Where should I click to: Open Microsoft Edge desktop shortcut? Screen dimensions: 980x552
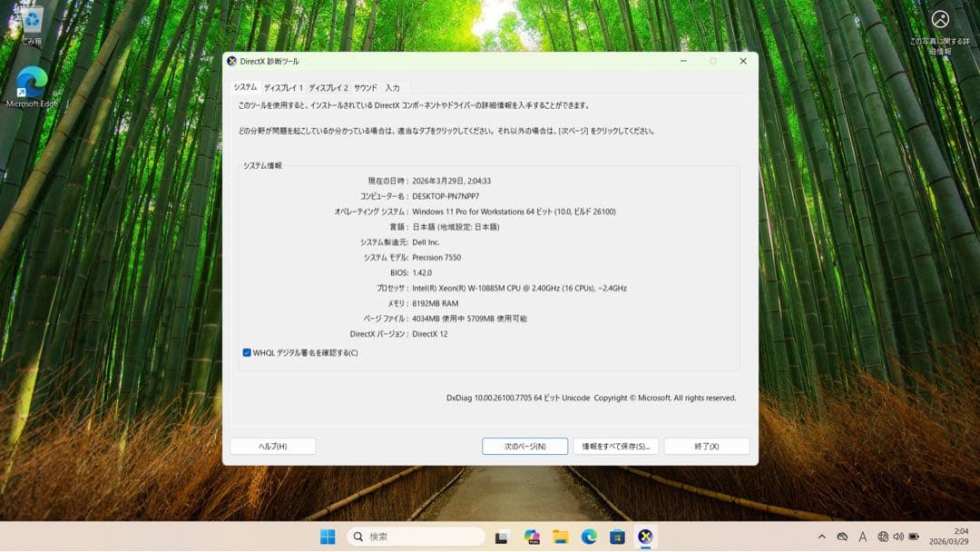coord(32,87)
